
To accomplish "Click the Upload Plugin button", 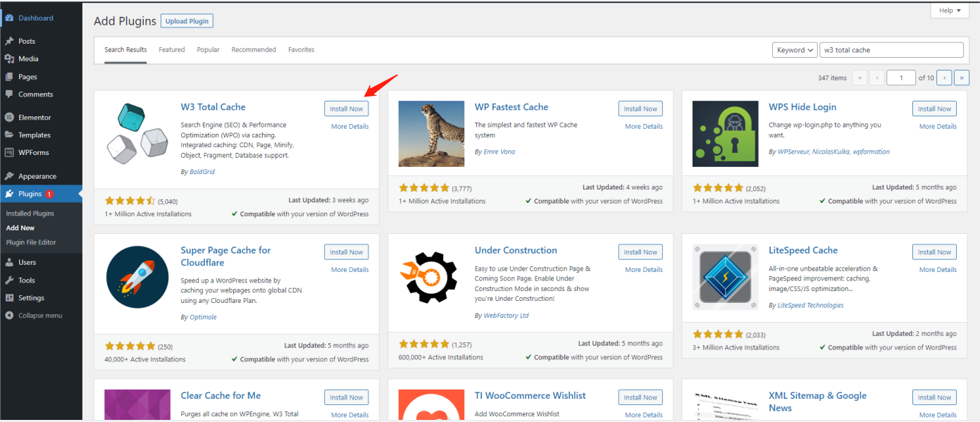I will (187, 21).
